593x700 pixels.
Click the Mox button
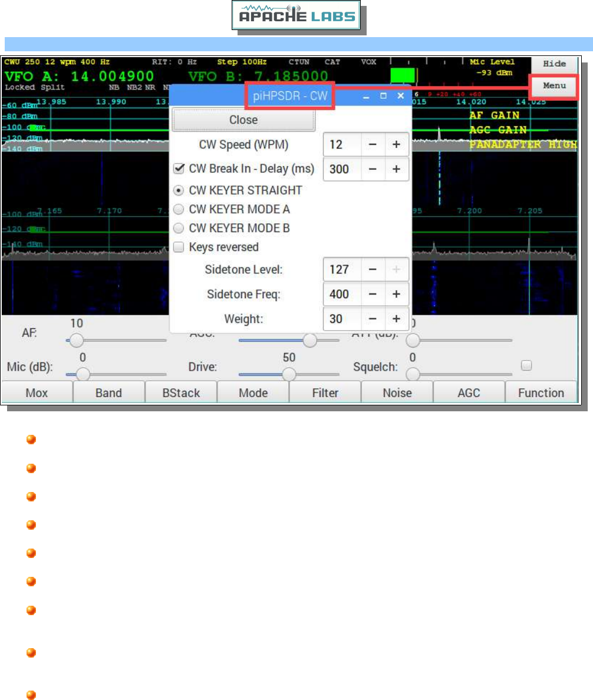(37, 393)
